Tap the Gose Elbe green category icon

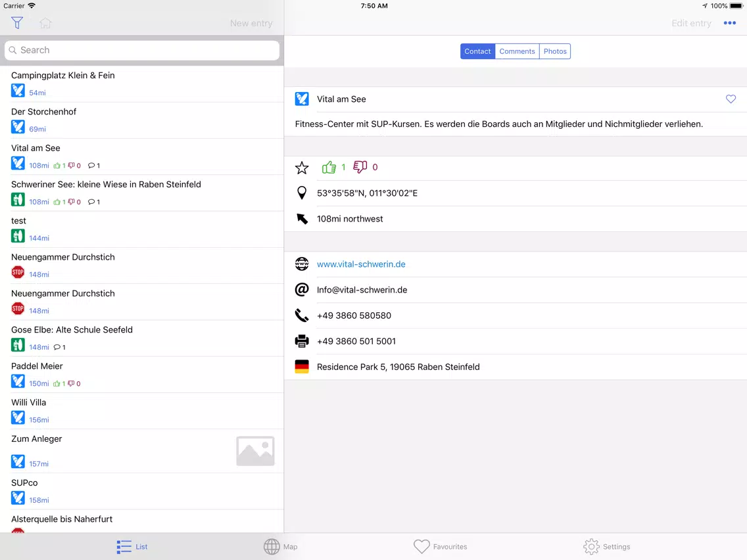tap(18, 345)
